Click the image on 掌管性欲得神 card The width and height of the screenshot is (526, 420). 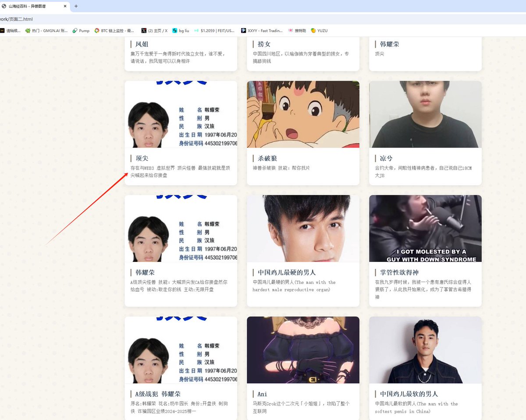click(x=425, y=229)
